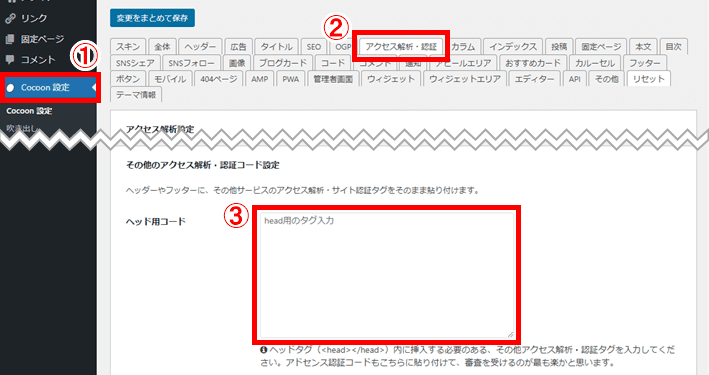Select the SEO tab
The image size is (709, 375).
coord(313,47)
